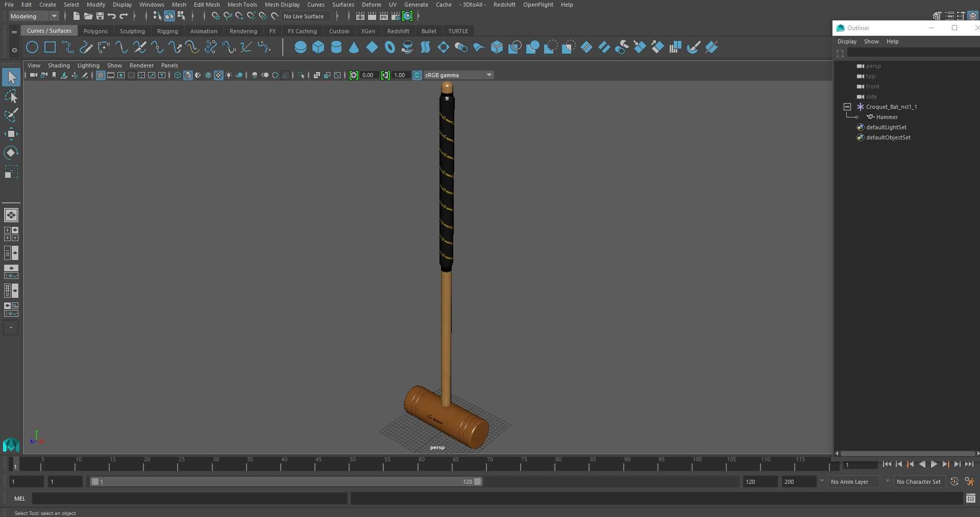Activate the Select Tool arrow in toolbox

tap(11, 77)
